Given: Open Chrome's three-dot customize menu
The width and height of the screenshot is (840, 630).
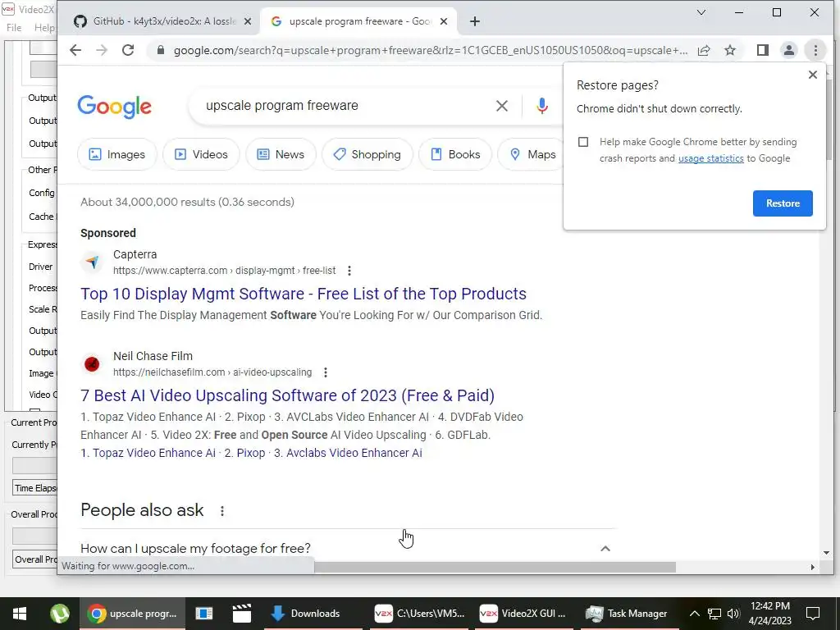Looking at the screenshot, I should point(815,50).
